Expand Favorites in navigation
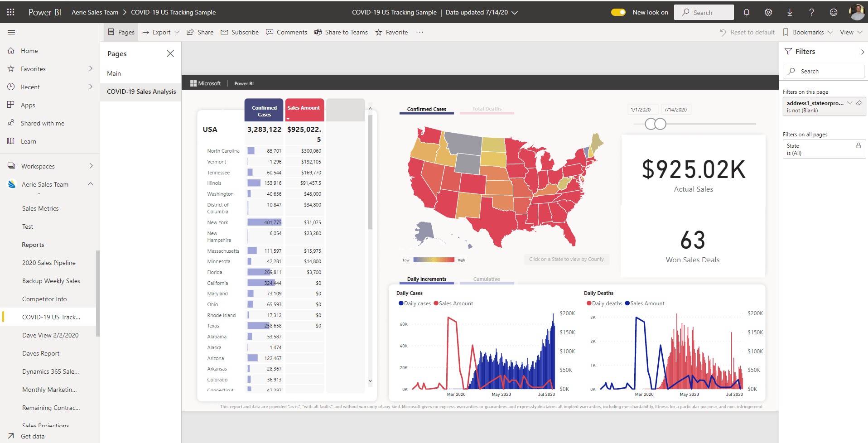 [x=91, y=68]
